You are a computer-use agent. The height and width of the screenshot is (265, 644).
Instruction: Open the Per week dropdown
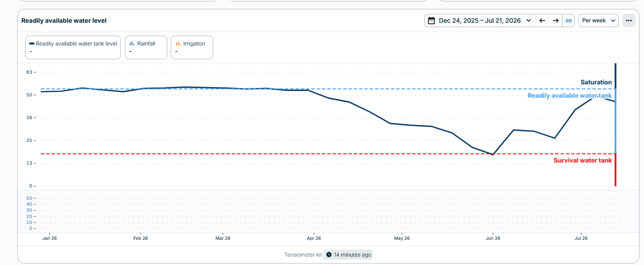tap(599, 21)
